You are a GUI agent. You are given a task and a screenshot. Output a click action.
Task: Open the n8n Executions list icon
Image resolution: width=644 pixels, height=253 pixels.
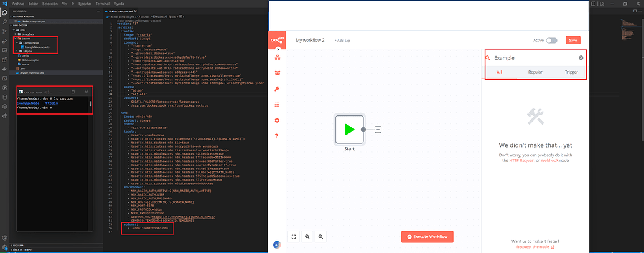(x=277, y=105)
